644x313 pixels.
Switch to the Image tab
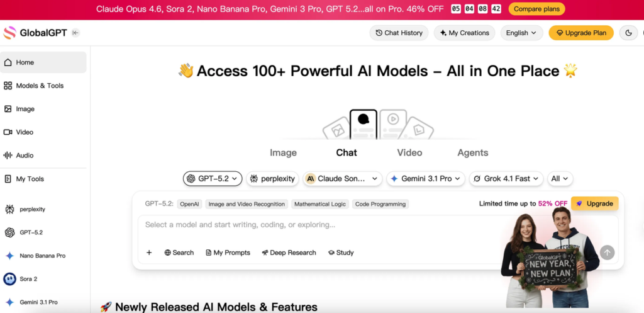(283, 152)
